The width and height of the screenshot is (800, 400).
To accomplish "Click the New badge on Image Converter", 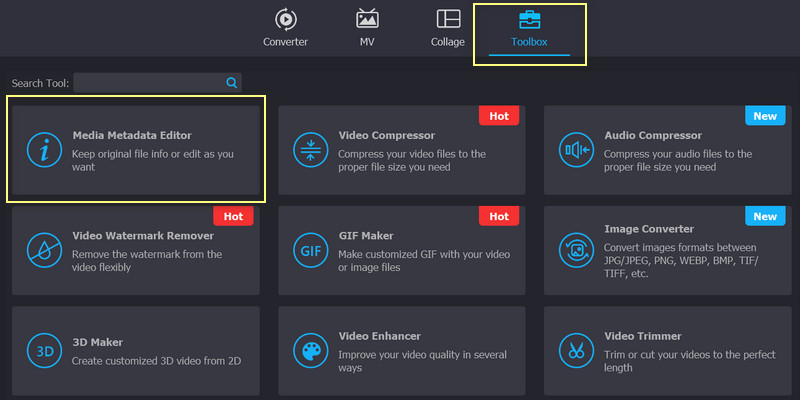I will [764, 217].
